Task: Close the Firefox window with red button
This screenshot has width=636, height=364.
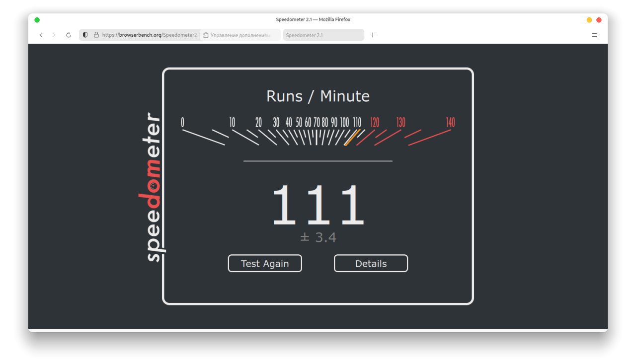Action: pos(599,20)
